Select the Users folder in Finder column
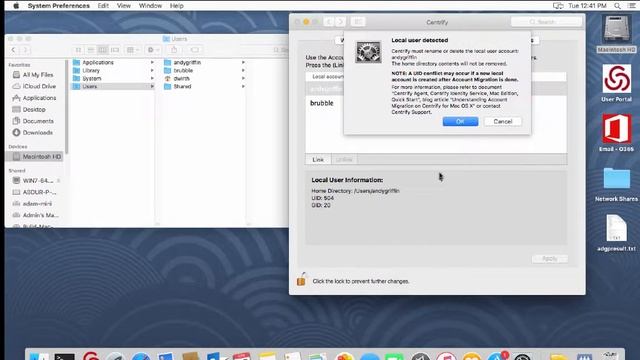This screenshot has width=640, height=360. click(x=112, y=87)
